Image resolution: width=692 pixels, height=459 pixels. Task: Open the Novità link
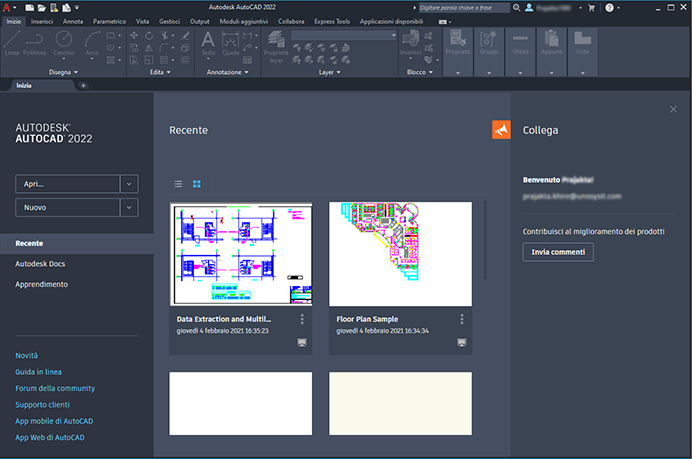[x=26, y=355]
